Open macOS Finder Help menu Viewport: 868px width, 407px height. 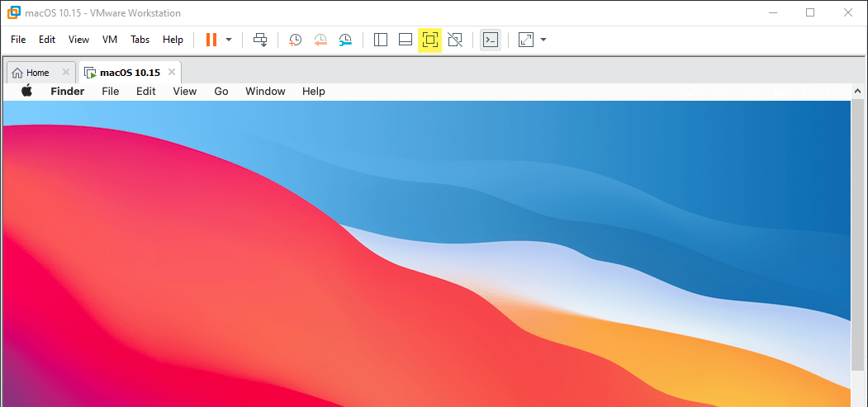pos(313,92)
